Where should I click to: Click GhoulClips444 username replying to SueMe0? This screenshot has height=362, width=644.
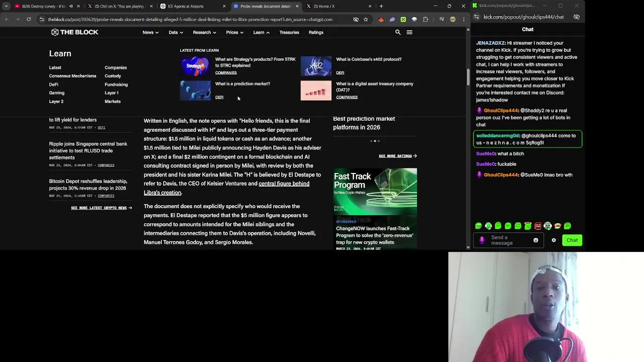501,175
